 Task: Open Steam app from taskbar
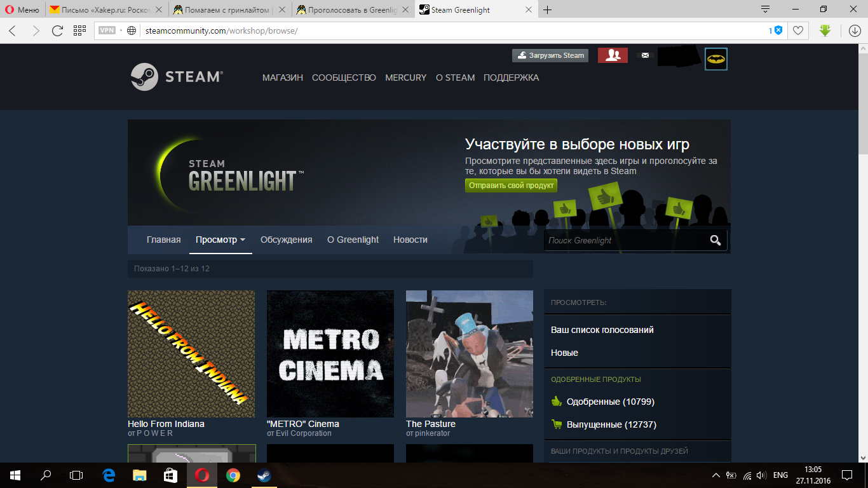pyautogui.click(x=264, y=475)
